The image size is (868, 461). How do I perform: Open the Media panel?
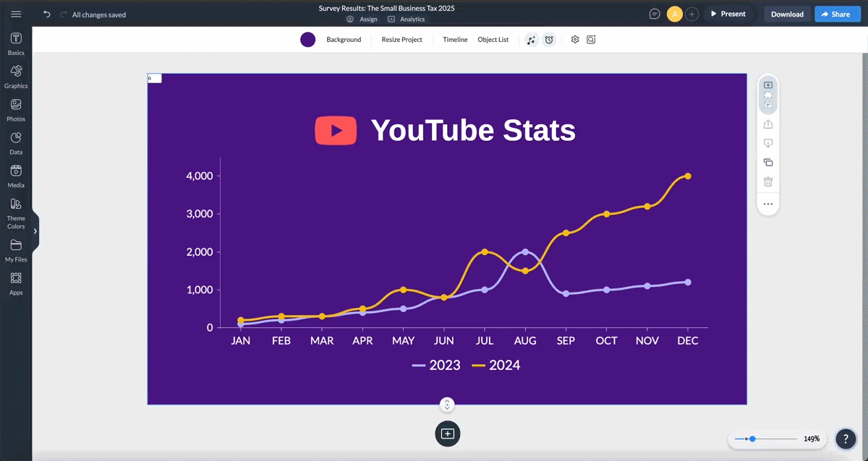click(16, 175)
